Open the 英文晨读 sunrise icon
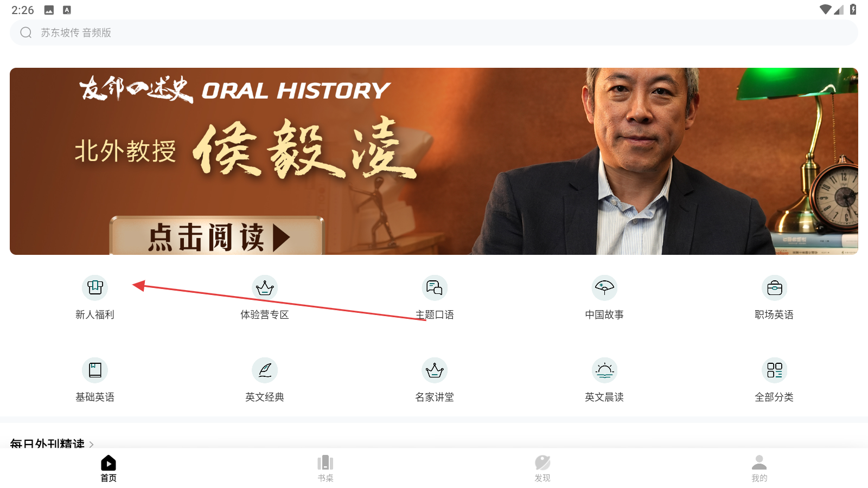Viewport: 868px width, 488px height. click(604, 370)
